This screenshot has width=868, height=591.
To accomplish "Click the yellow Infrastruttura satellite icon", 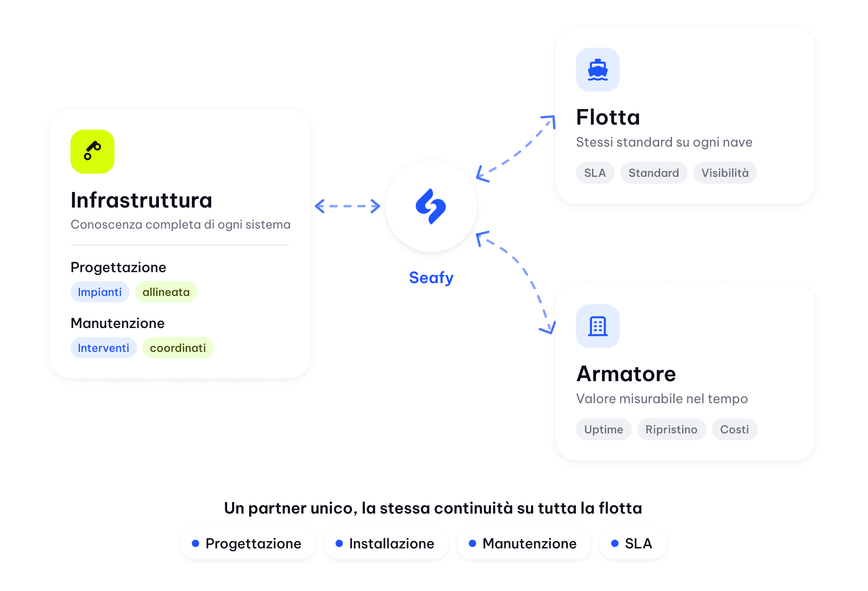I will [x=92, y=152].
